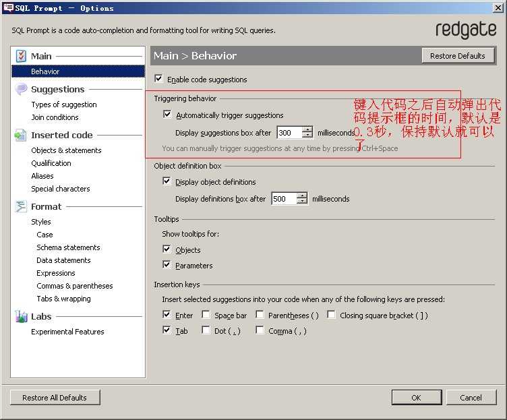Screen dimensions: 507x420
Task: Click the Suggestions speech bubble icon
Action: point(21,89)
